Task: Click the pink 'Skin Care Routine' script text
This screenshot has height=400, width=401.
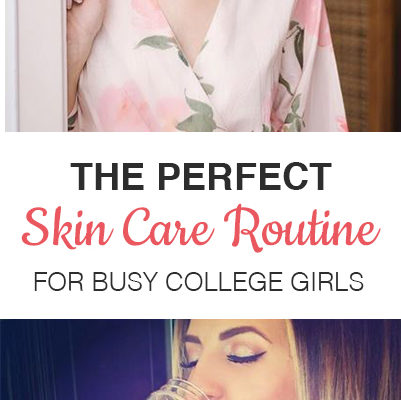Action: coord(201,228)
